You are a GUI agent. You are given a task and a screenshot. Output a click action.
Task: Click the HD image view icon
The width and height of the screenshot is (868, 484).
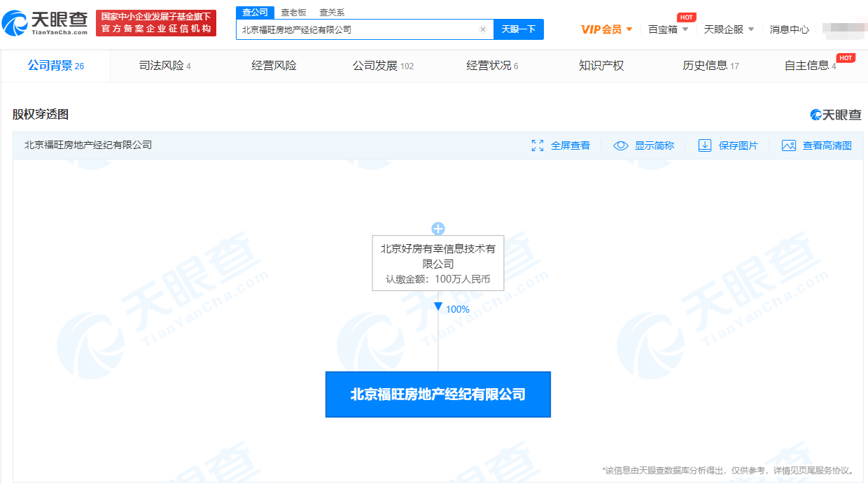pos(789,145)
